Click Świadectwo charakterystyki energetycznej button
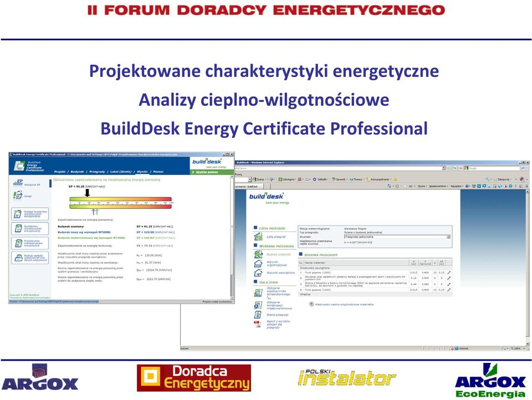Viewport: 532px width, 400px height. coord(30,228)
